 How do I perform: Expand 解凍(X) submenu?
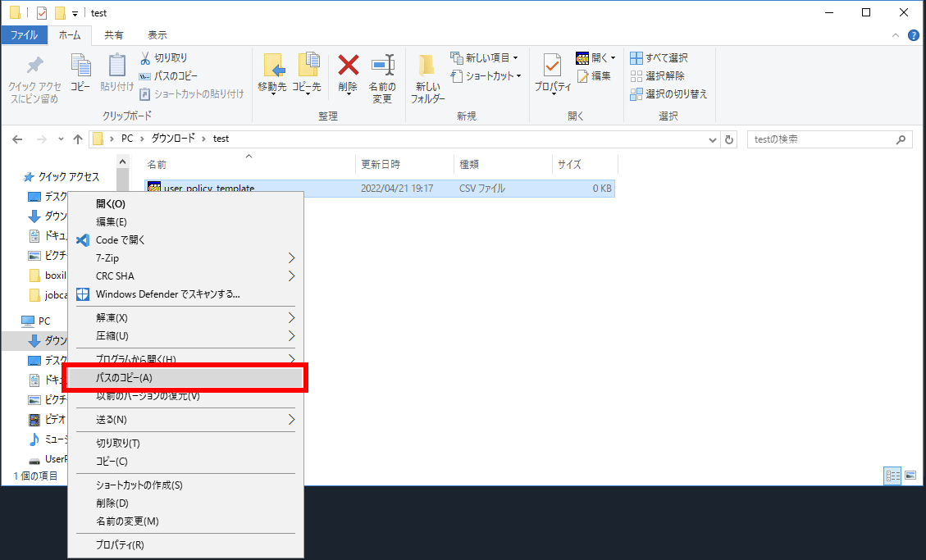(x=186, y=318)
